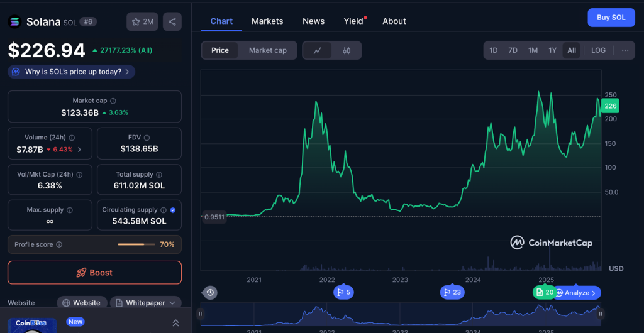Select the line chart type icon
Image resolution: width=644 pixels, height=333 pixels.
coord(318,50)
